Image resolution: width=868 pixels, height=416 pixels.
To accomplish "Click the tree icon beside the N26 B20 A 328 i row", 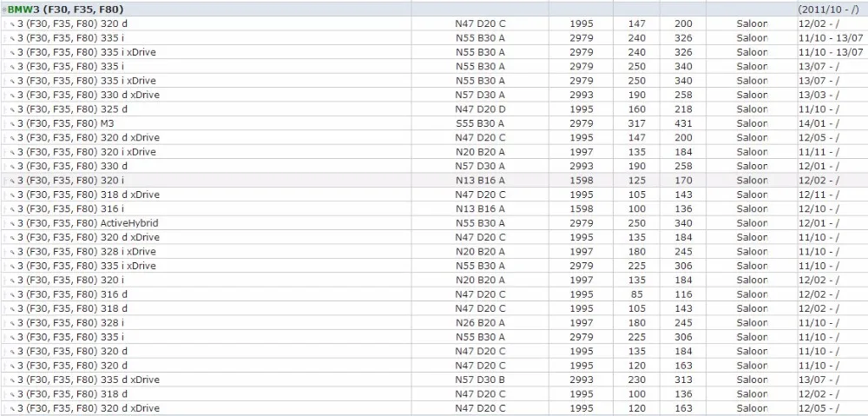I will 11,323.
